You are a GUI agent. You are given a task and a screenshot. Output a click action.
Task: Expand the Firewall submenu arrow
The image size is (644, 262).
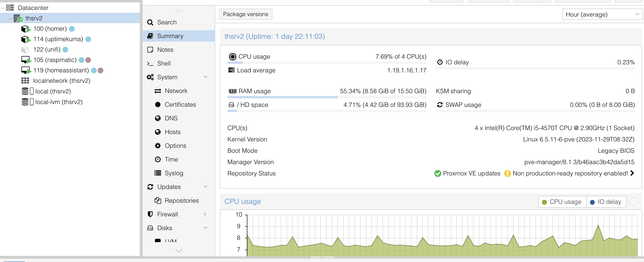[205, 214]
